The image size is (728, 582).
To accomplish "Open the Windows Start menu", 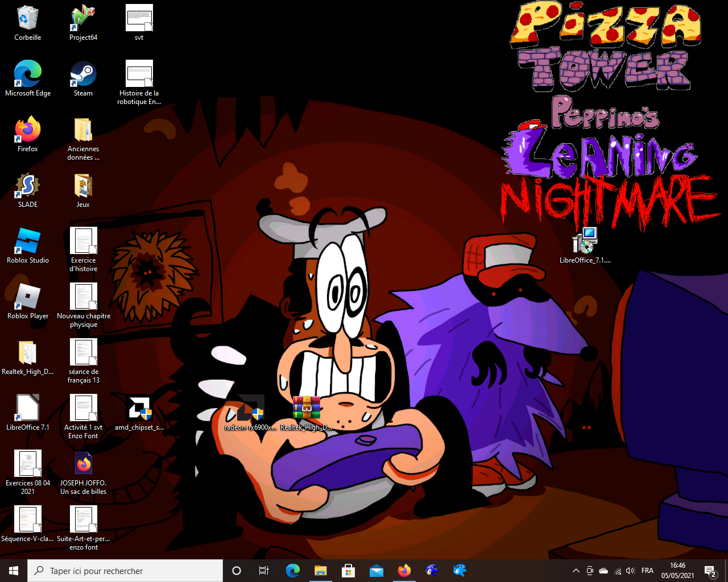I will point(14,571).
